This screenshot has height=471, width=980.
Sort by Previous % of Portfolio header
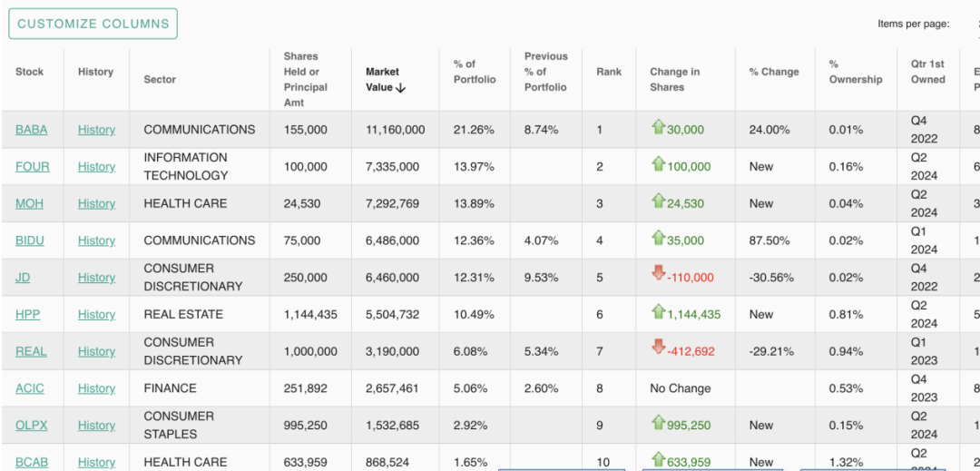(545, 72)
